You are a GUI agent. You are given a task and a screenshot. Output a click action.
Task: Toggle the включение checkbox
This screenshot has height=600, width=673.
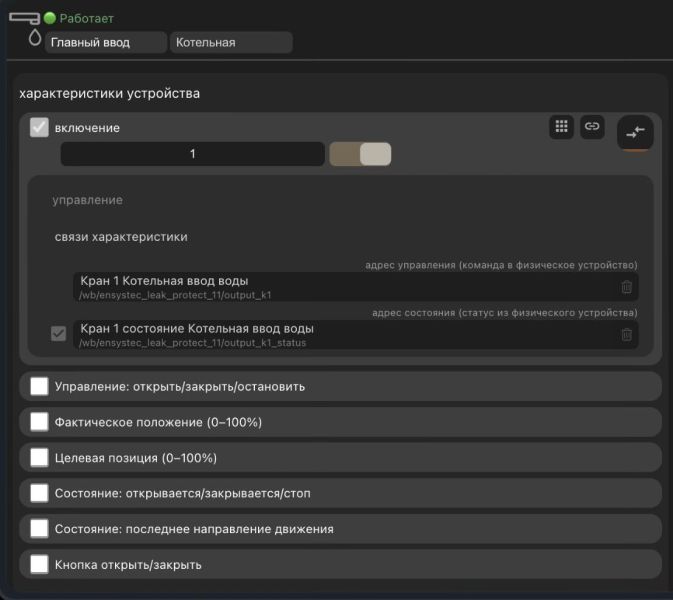point(39,127)
